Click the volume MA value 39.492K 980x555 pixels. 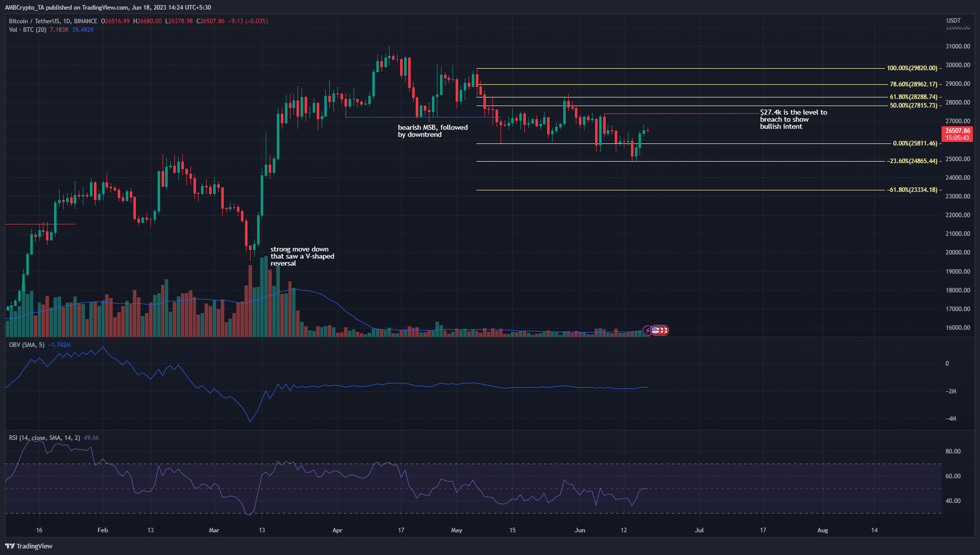83,30
